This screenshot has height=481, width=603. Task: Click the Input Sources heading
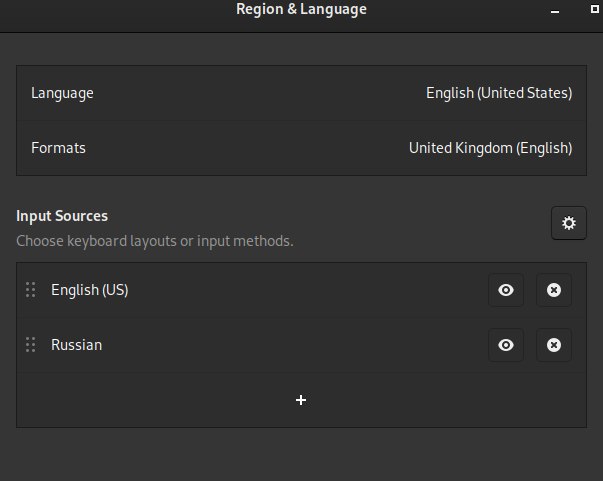pos(62,216)
